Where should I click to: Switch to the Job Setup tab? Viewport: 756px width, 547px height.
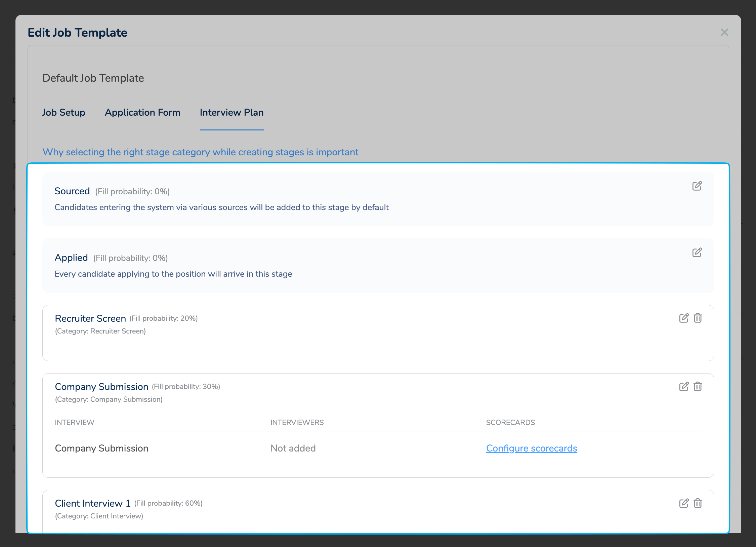tap(64, 113)
